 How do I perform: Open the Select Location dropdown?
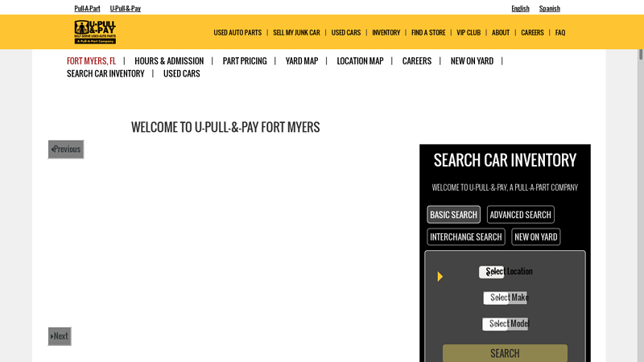(x=506, y=272)
